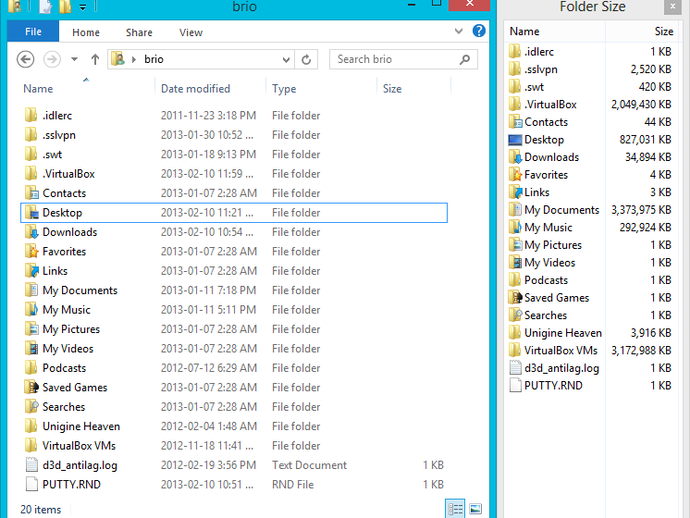Select the .VirtualBox folder icon in Explorer
The image size is (690, 518).
pos(31,173)
